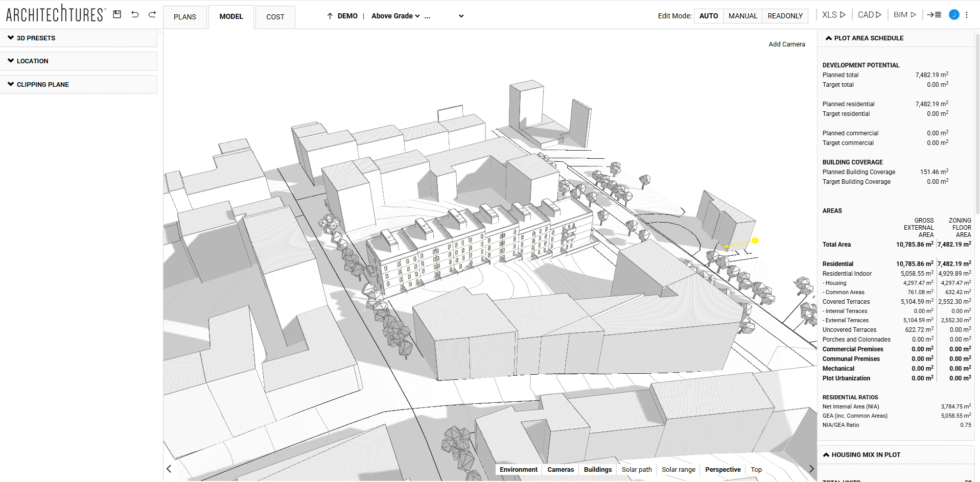Viewport: 980px width, 482px height.
Task: Save the project
Action: tap(116, 14)
